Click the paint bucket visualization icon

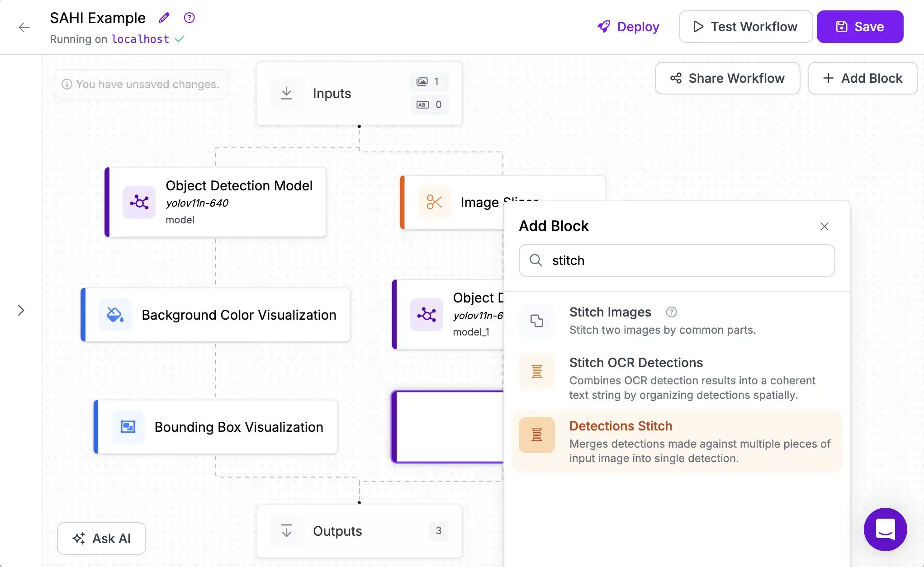pyautogui.click(x=115, y=315)
